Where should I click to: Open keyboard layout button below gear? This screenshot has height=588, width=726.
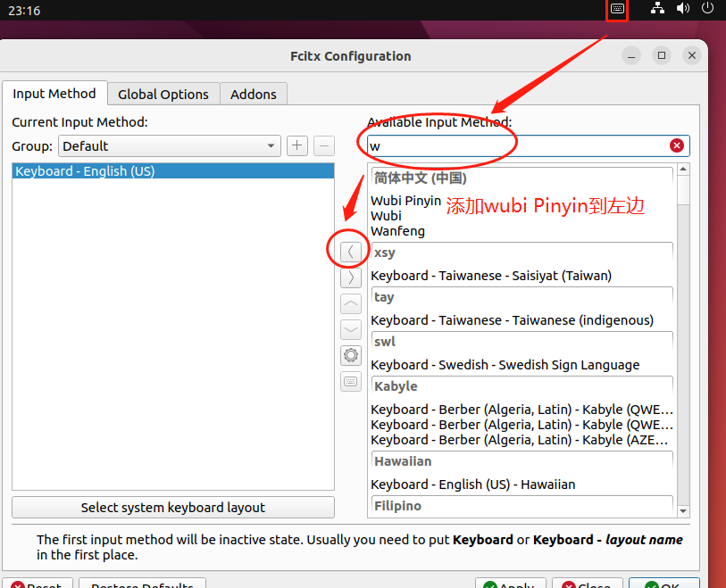click(x=351, y=382)
